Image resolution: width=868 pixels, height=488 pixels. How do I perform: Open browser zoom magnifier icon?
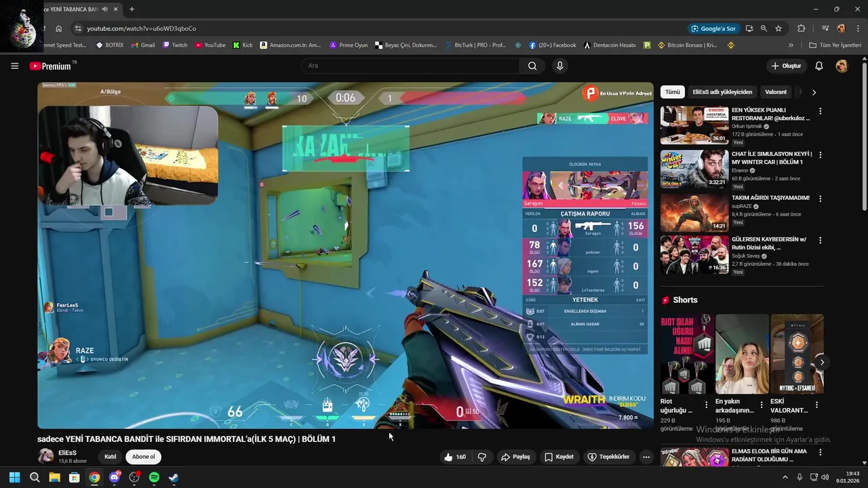(764, 28)
